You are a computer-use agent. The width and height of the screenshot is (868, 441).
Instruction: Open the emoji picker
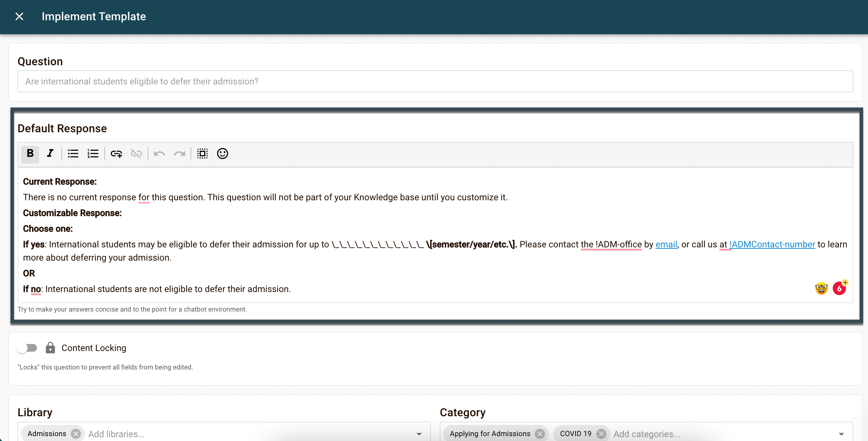click(x=222, y=154)
